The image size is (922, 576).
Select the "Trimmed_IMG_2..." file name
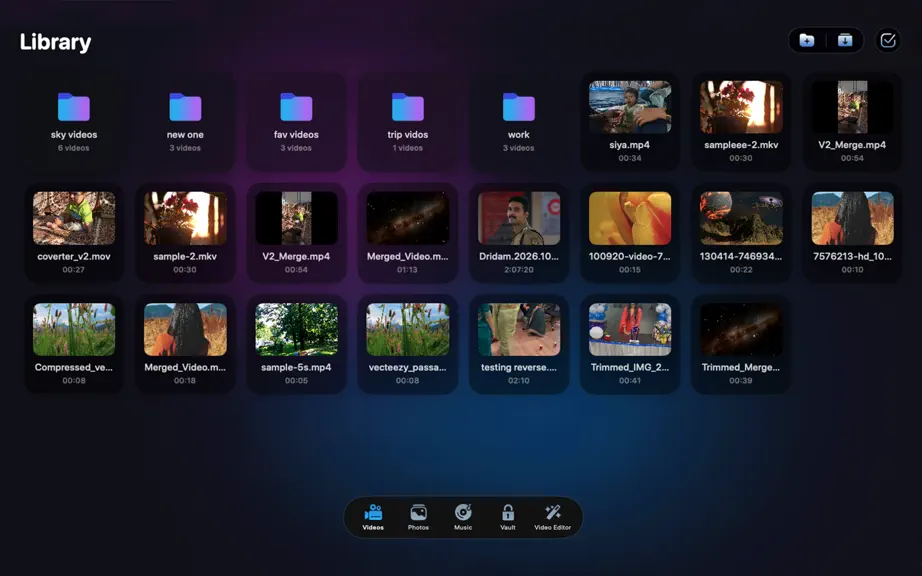tap(630, 367)
